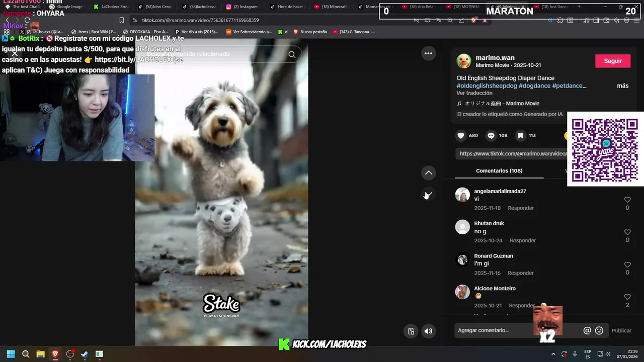Viewport: 644px width, 362px height.
Task: Open Nueva pestaña bookmark
Action: [x=310, y=32]
